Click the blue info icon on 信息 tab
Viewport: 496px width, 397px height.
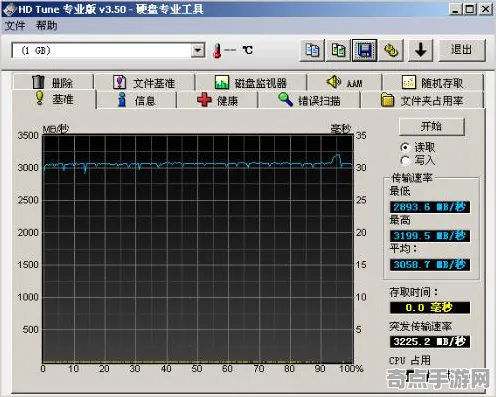tap(122, 100)
